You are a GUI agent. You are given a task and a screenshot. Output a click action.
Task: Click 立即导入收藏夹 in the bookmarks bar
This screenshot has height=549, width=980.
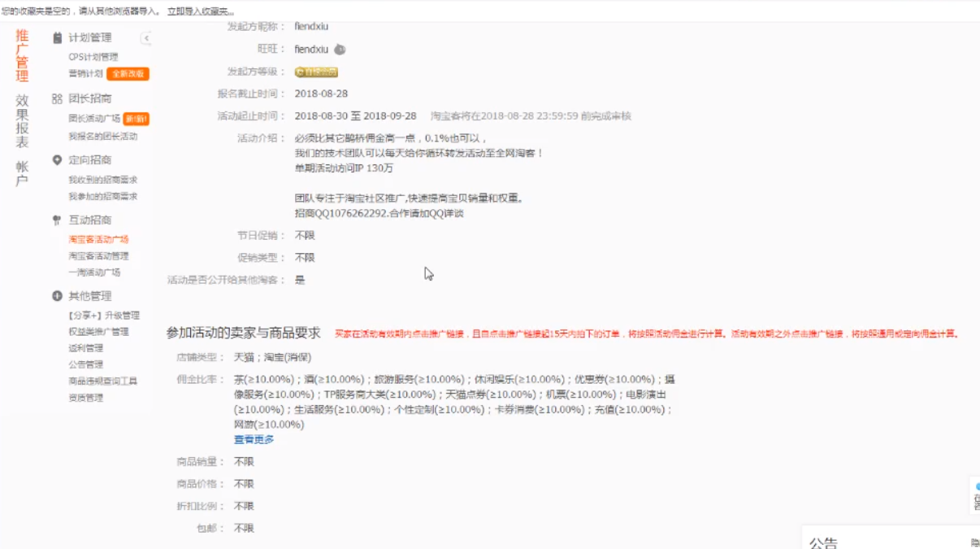click(200, 11)
